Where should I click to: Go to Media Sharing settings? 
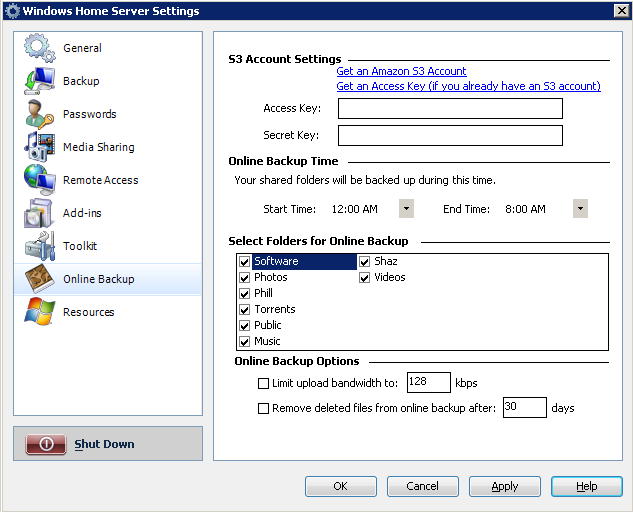[x=107, y=147]
